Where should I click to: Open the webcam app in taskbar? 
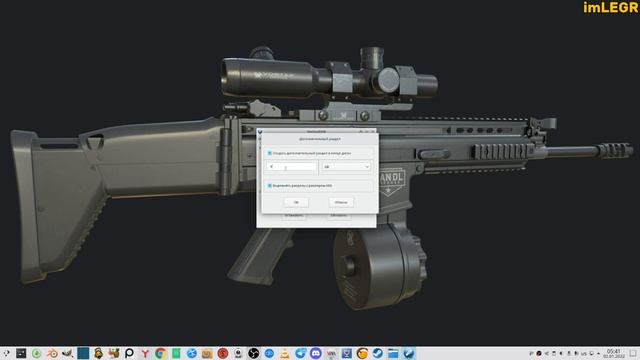(x=238, y=353)
